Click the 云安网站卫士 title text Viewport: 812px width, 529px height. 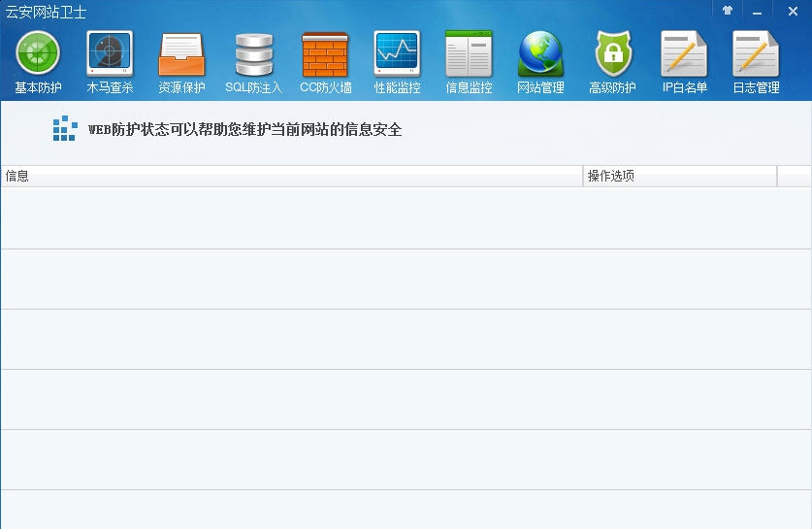tap(46, 12)
